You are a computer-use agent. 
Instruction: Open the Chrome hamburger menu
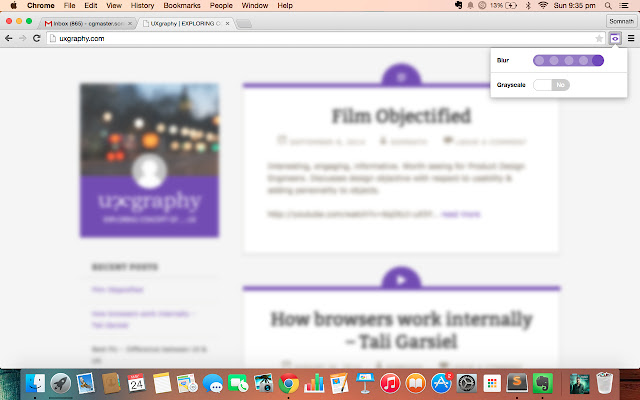(631, 38)
